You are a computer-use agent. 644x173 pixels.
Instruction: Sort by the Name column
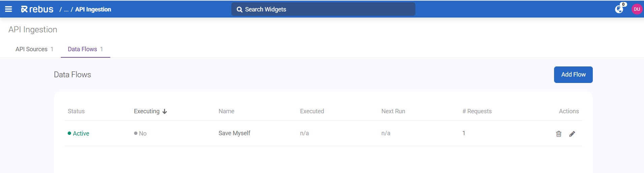pyautogui.click(x=226, y=111)
